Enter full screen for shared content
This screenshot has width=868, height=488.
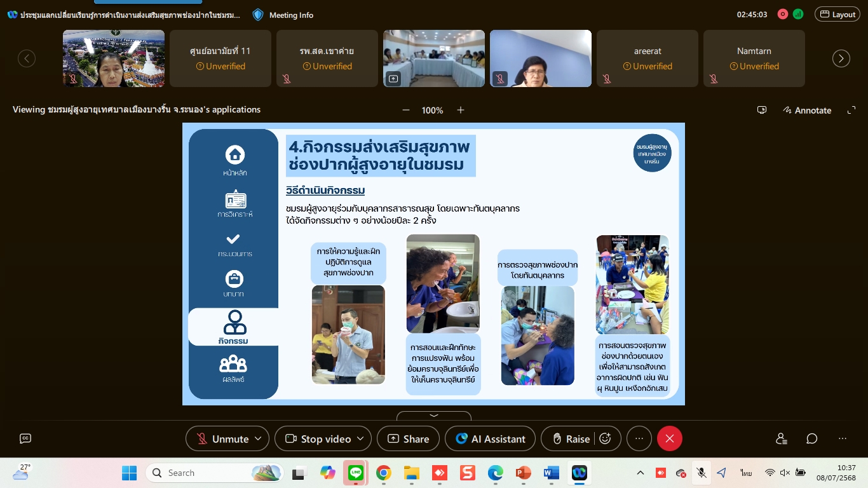click(x=851, y=110)
